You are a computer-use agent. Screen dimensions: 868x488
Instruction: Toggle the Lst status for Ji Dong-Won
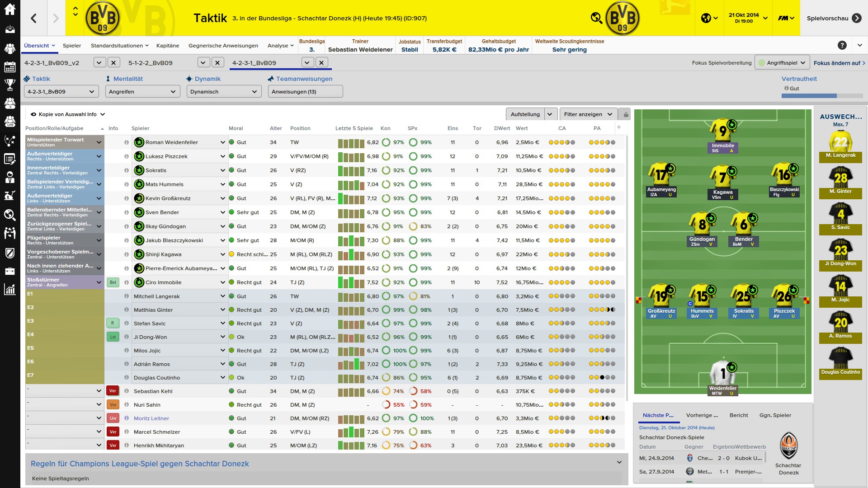click(x=113, y=337)
